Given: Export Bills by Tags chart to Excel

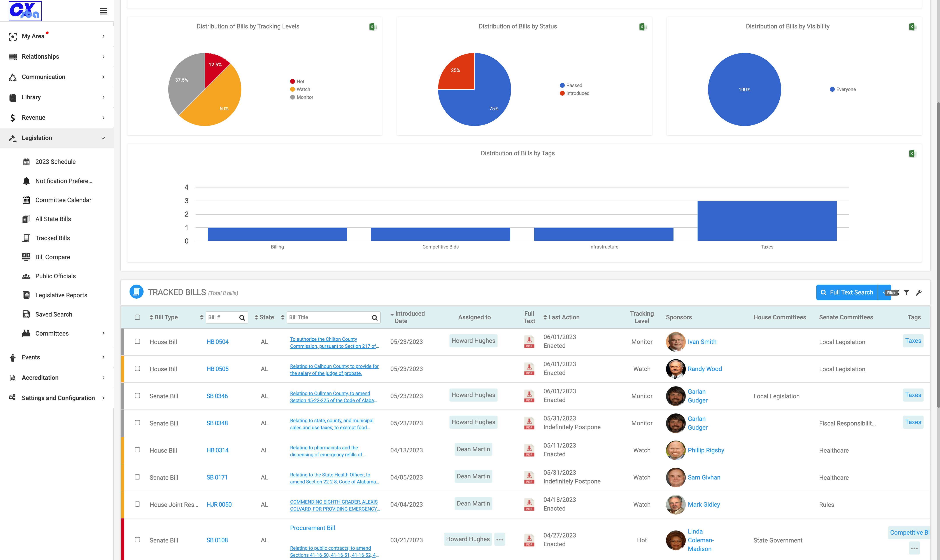Looking at the screenshot, I should pos(912,154).
